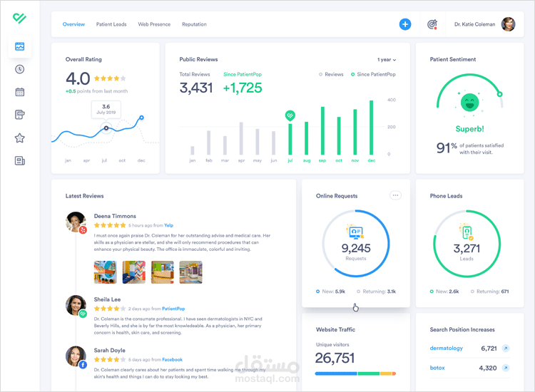Click the PatientPop checkmark logo
This screenshot has width=535, height=392.
coord(19,18)
